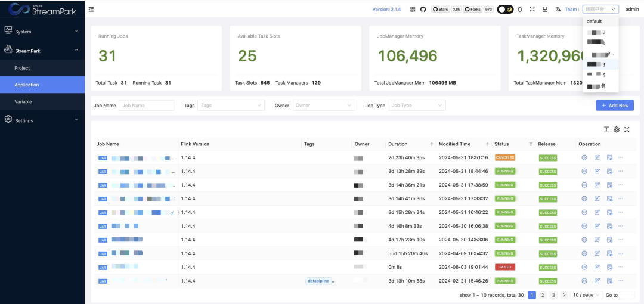The image size is (644, 304).
Task: Open the language translation icon
Action: pos(558,10)
